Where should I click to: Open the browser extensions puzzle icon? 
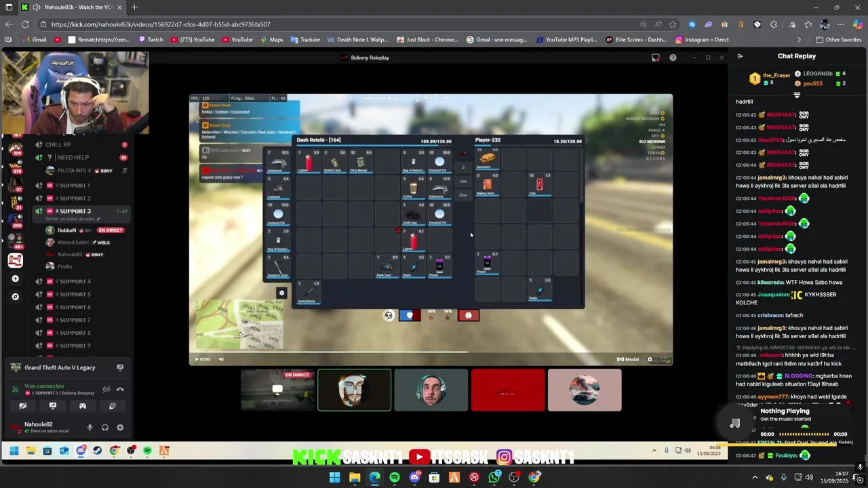tap(774, 24)
